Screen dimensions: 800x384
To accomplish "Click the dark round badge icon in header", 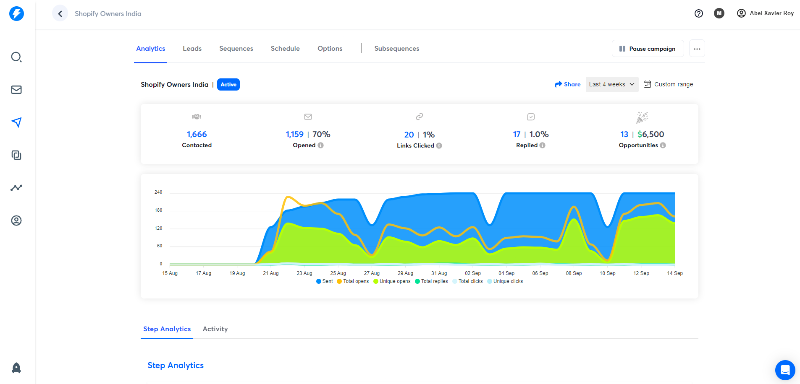I will pos(719,14).
